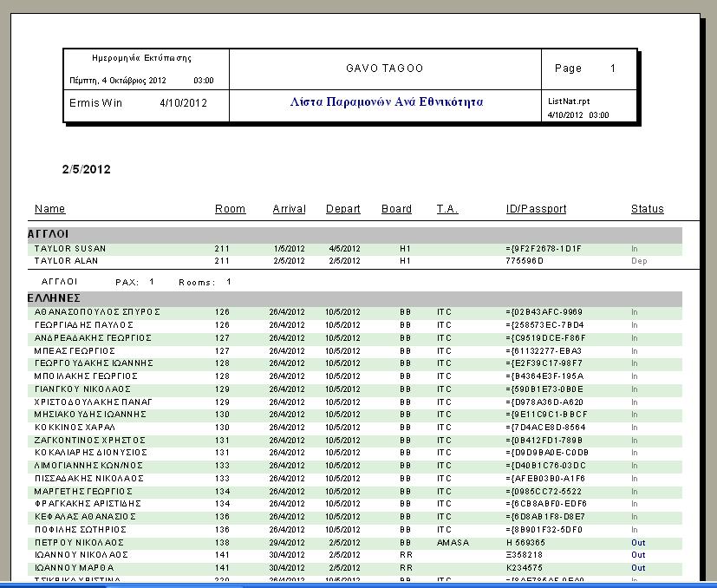Screen dimensions: 717x588
Task: Select guest ΛΙΜΟΓΙΑΝΝΗΣ ΚΩΝ/ΝΟΣ
Action: click(88, 466)
